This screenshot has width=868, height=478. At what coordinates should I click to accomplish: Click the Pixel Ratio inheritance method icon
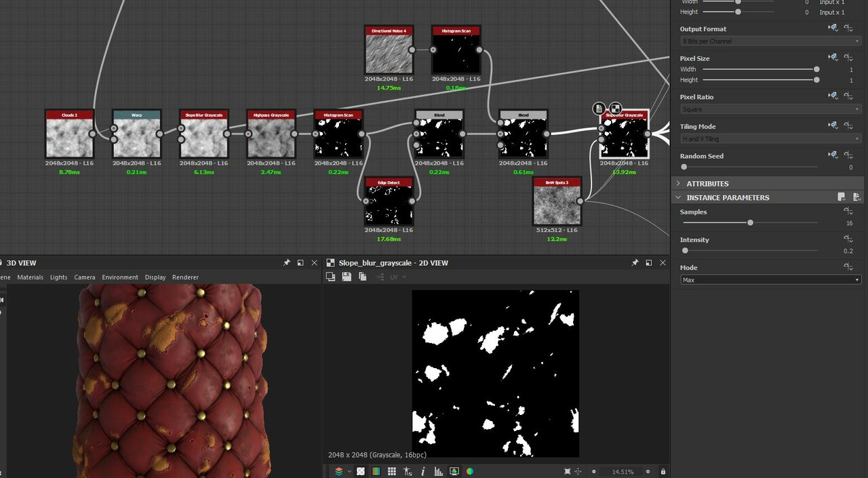(833, 97)
